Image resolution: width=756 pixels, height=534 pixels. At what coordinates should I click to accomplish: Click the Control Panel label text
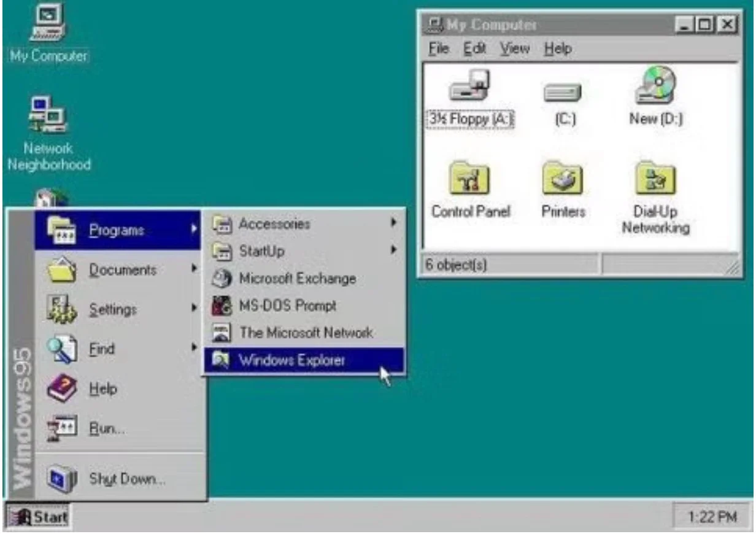point(471,212)
